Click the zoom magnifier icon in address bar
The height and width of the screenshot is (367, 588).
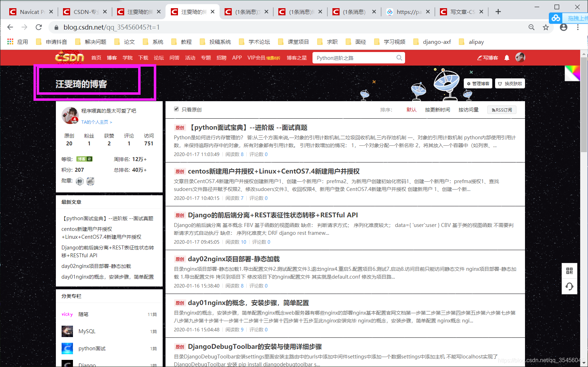(531, 27)
